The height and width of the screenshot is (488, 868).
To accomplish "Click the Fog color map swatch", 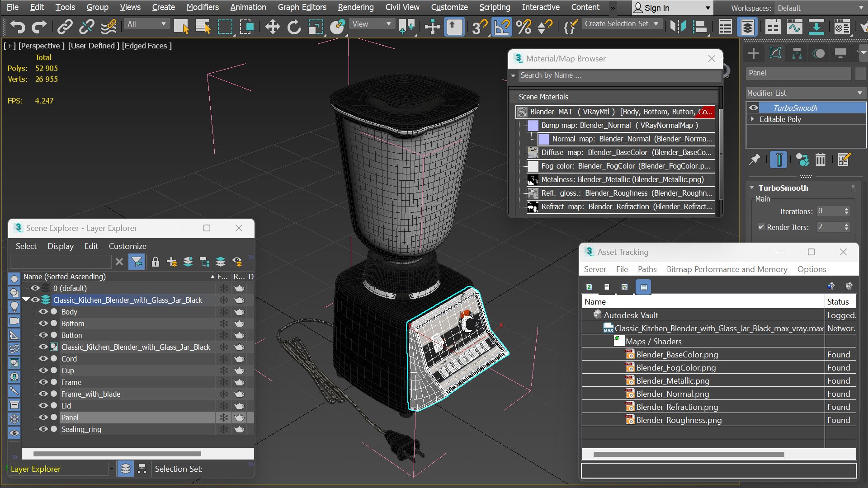I will tap(533, 166).
